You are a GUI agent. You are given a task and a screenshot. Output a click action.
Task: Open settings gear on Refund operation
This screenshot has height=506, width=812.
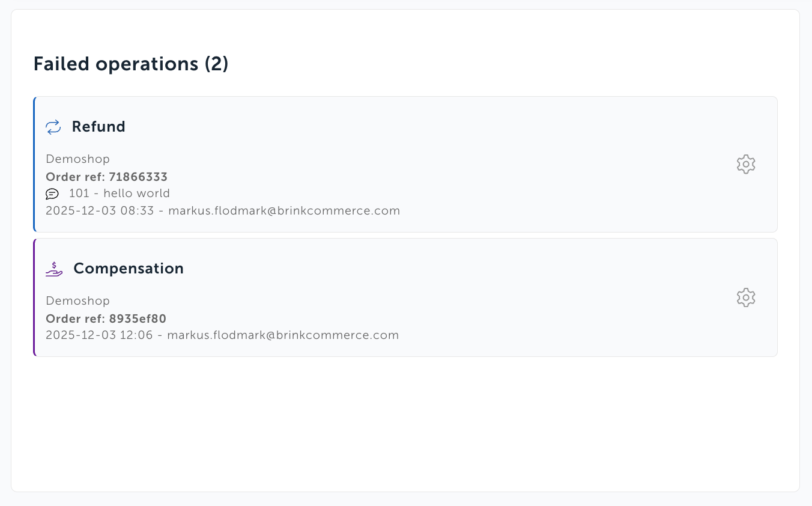pyautogui.click(x=746, y=165)
